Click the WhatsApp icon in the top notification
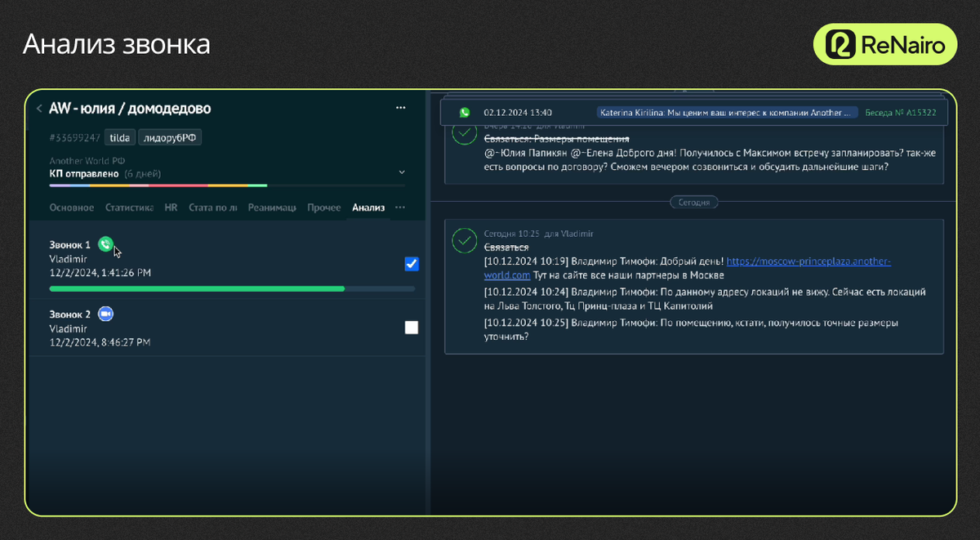 465,113
